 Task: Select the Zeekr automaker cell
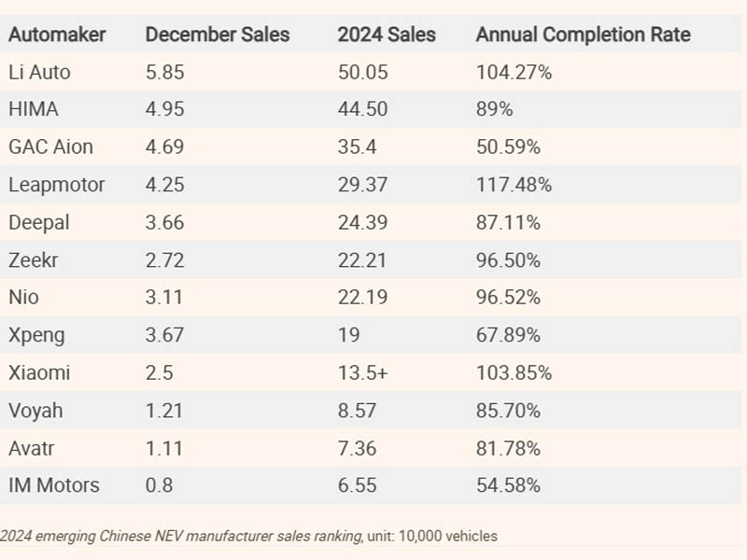click(x=34, y=259)
